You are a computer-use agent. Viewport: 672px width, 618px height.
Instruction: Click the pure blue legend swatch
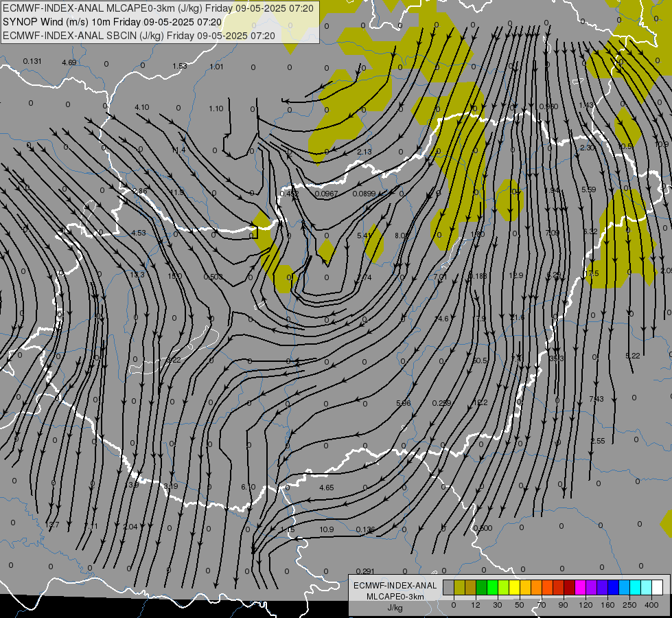(x=613, y=587)
